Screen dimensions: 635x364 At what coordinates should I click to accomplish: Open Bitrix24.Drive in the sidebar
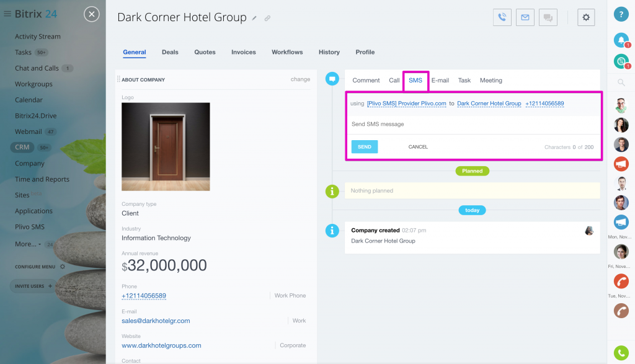(35, 116)
